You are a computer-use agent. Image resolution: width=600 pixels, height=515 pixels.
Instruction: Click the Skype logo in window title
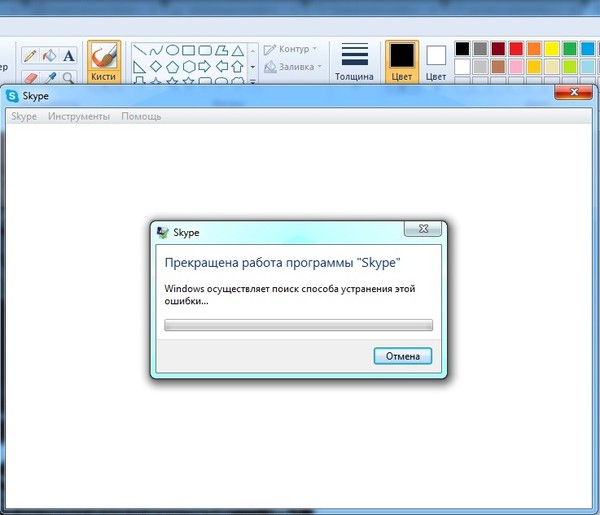pyautogui.click(x=13, y=96)
